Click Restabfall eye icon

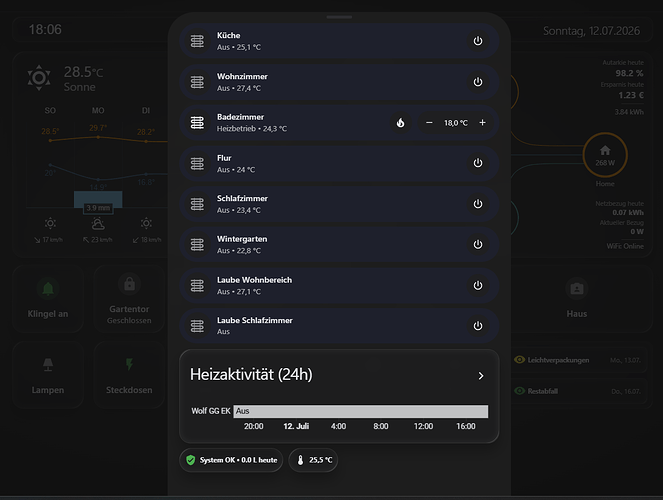point(520,391)
